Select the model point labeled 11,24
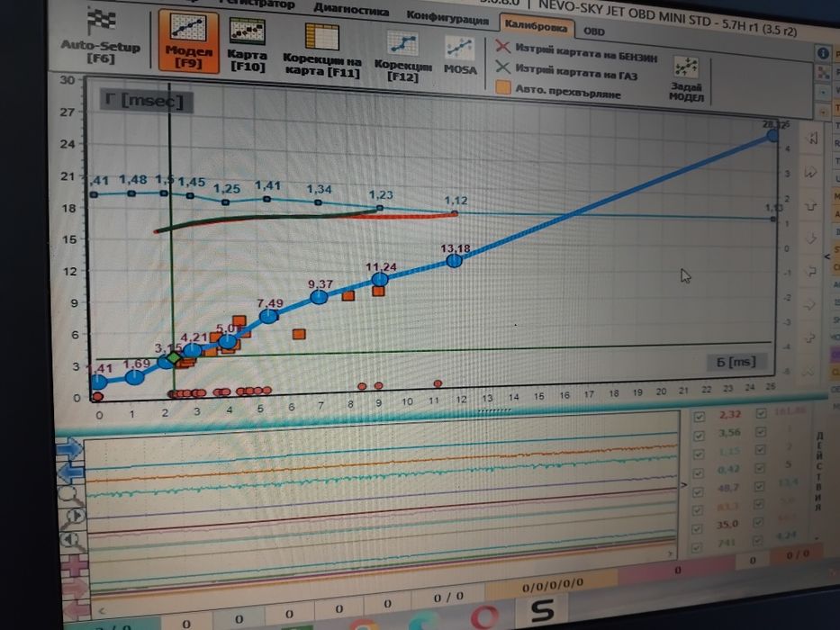Image resolution: width=840 pixels, height=630 pixels. [380, 279]
